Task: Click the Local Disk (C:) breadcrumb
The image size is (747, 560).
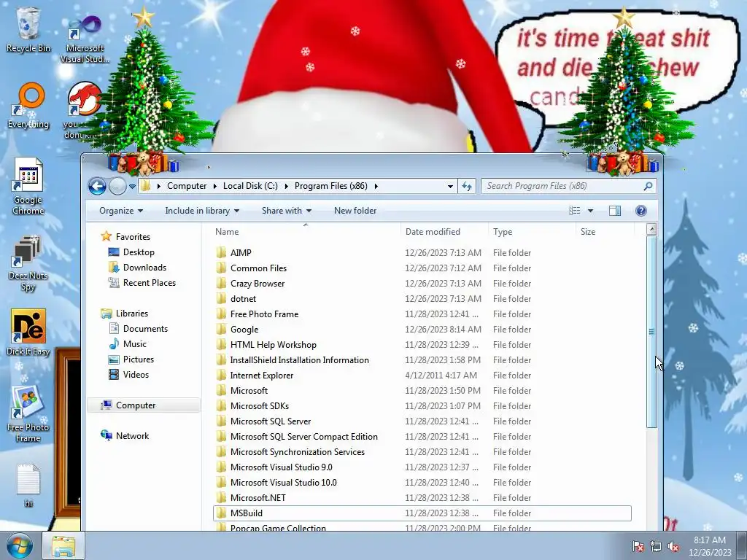Action: click(251, 186)
